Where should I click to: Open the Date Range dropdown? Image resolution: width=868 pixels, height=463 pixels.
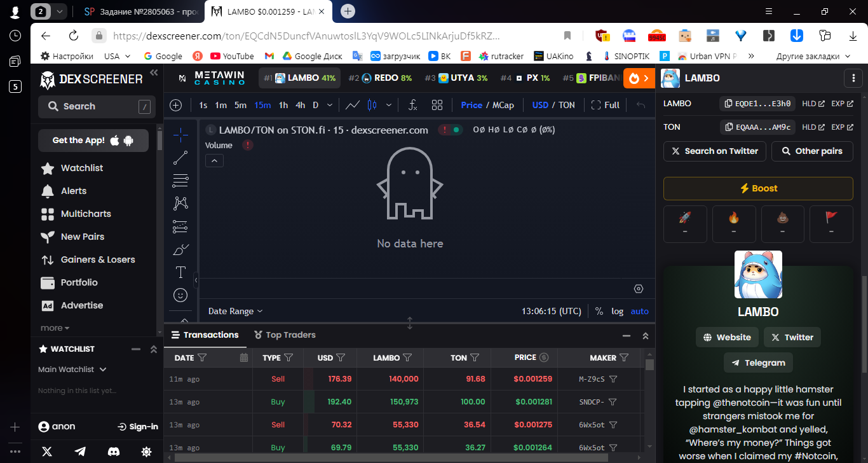(x=235, y=311)
